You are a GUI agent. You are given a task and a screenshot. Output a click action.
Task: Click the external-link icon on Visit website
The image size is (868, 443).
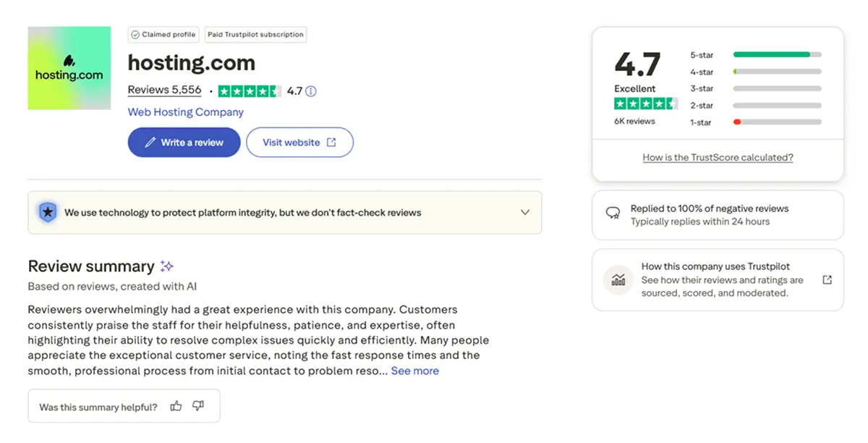(x=332, y=142)
